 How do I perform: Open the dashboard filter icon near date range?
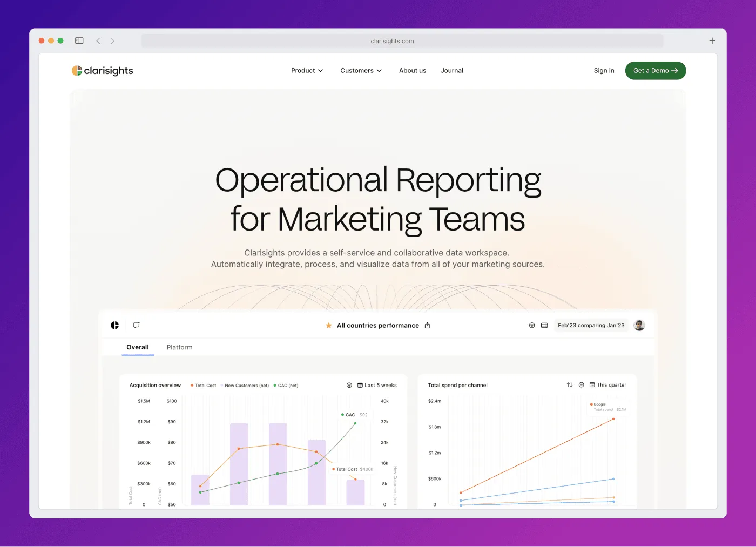pos(532,325)
